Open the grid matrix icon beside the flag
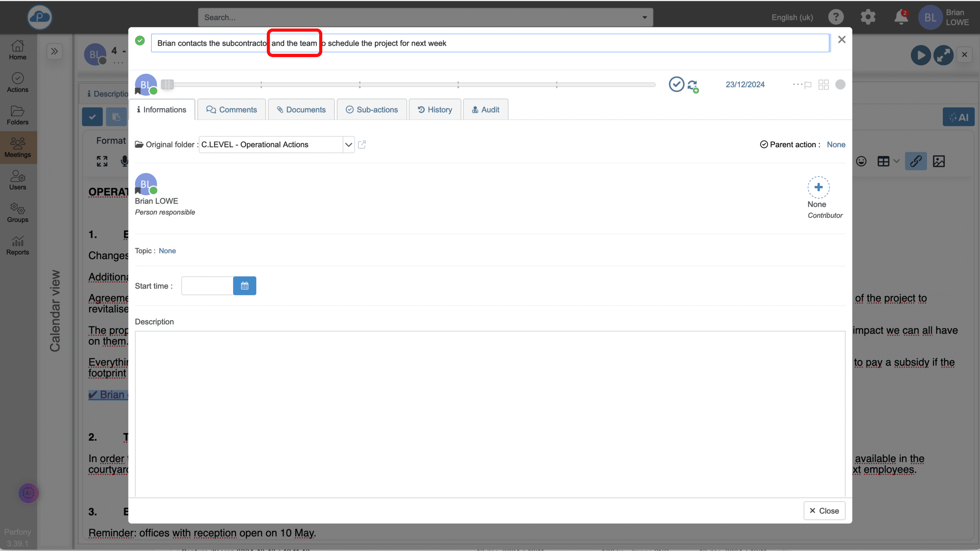Image resolution: width=980 pixels, height=551 pixels. click(823, 84)
